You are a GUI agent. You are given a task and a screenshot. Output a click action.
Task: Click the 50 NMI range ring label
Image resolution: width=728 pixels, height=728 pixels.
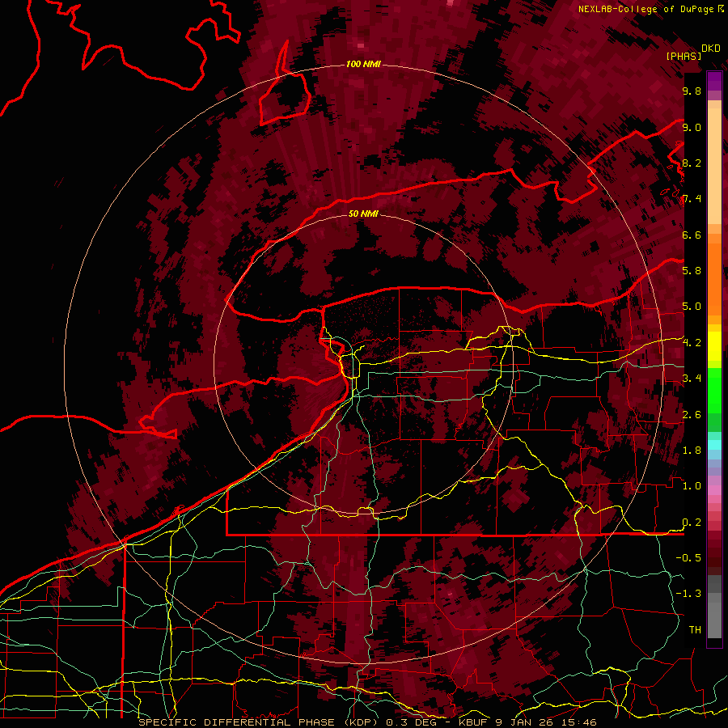(x=363, y=214)
